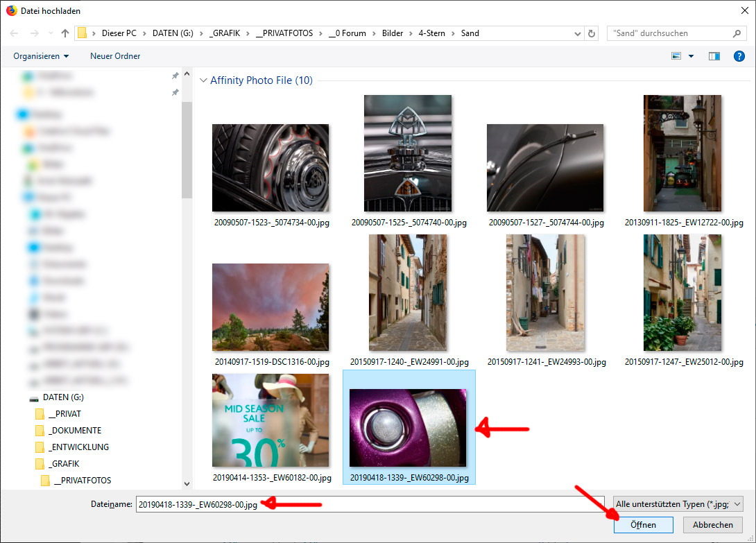
Task: Go forward in folder history
Action: [34, 33]
